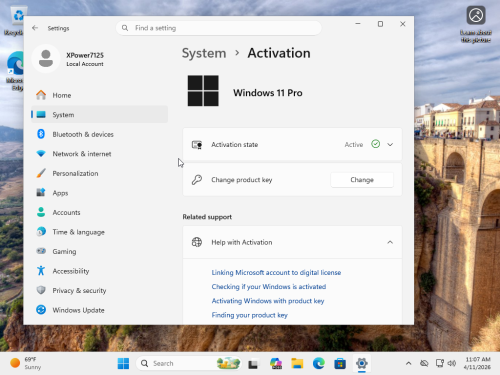Screen dimensions: 500x375
Task: Click the Network wifi icon
Action: [x=41, y=154]
